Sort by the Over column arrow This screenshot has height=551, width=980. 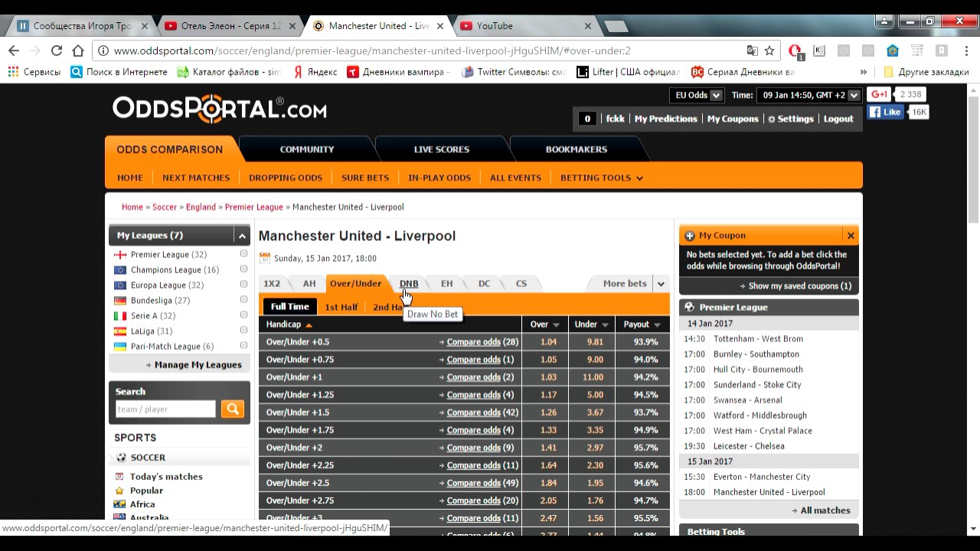(556, 324)
